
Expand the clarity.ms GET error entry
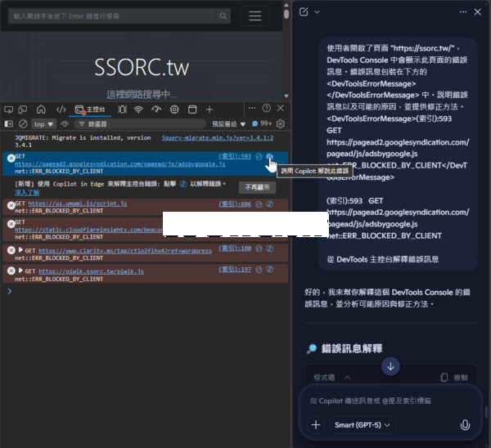pyautogui.click(x=20, y=250)
